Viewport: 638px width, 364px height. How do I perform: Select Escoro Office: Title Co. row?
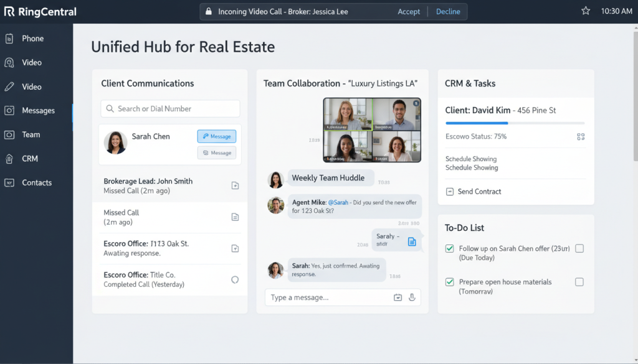[170, 279]
